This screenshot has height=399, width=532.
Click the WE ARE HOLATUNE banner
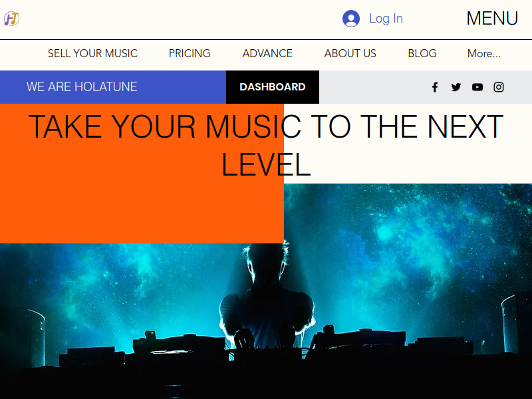tap(113, 87)
